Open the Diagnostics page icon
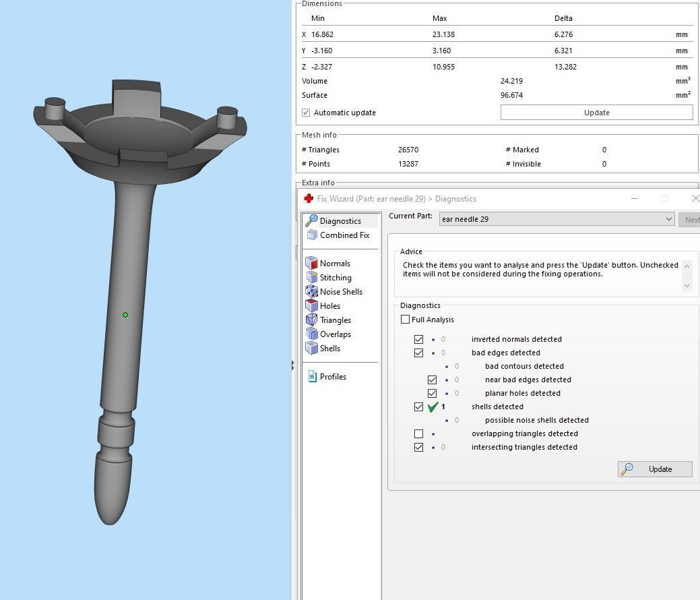 pos(311,220)
